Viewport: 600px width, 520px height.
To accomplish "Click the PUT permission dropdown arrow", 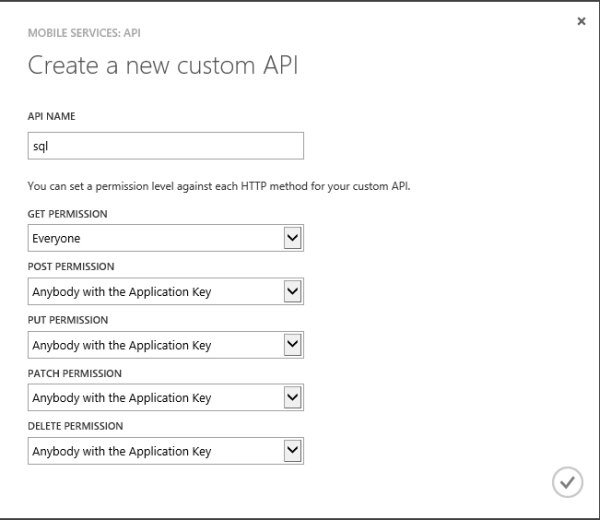I will point(292,344).
